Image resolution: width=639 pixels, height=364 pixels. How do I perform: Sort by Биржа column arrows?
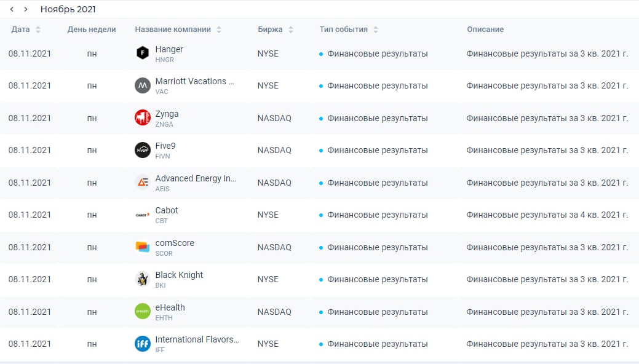point(291,30)
